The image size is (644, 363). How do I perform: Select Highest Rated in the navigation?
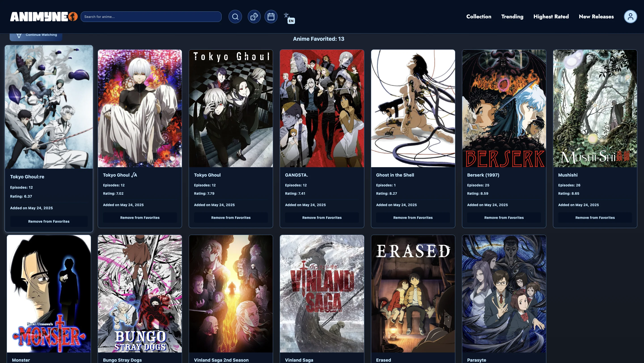pyautogui.click(x=551, y=17)
